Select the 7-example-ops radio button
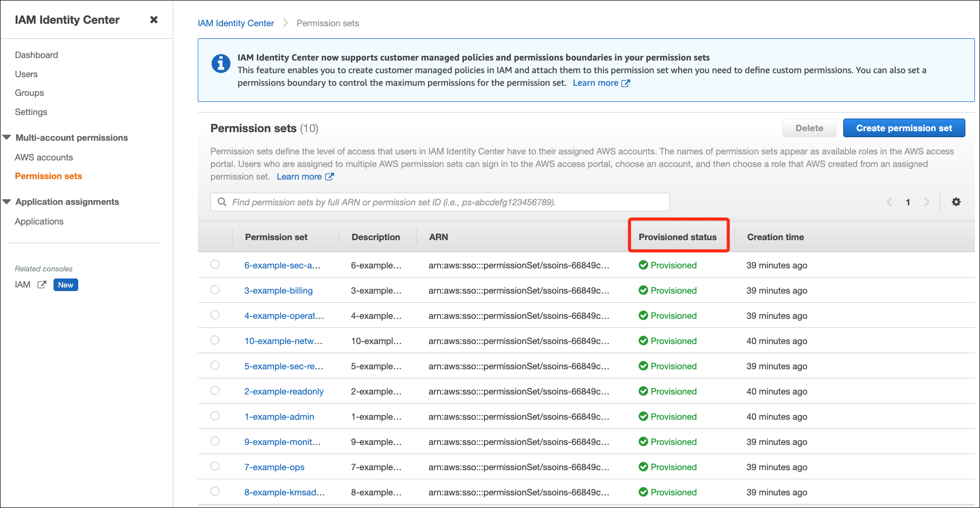 (x=215, y=466)
